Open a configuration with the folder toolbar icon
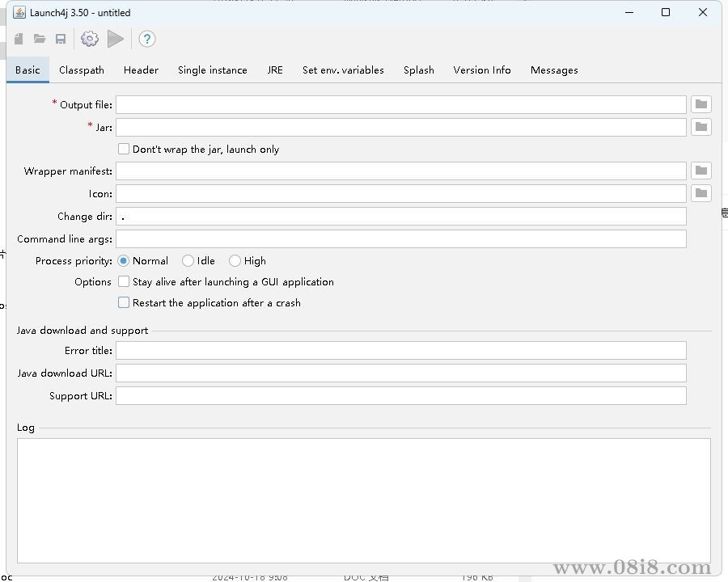 tap(40, 39)
